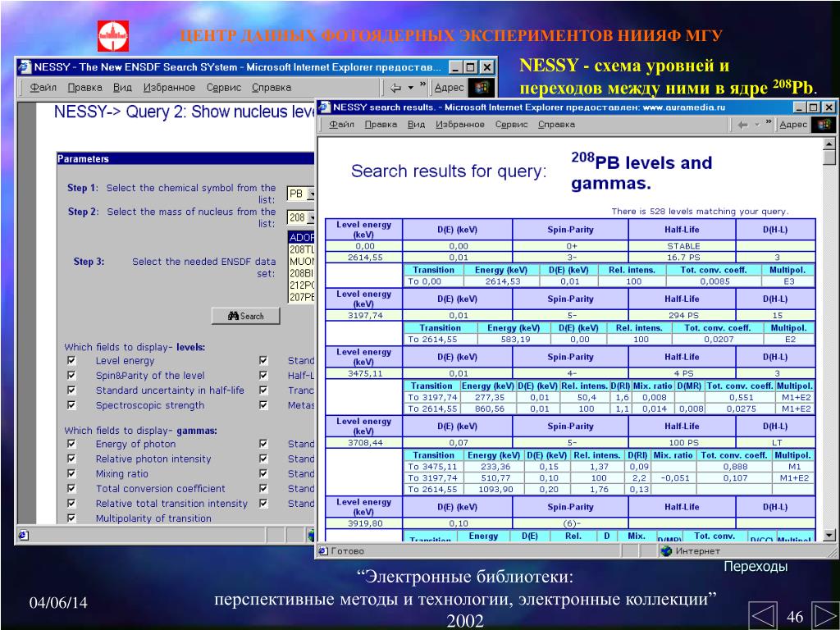Click the red MSU logo on slide
The image size is (840, 630).
[x=113, y=36]
